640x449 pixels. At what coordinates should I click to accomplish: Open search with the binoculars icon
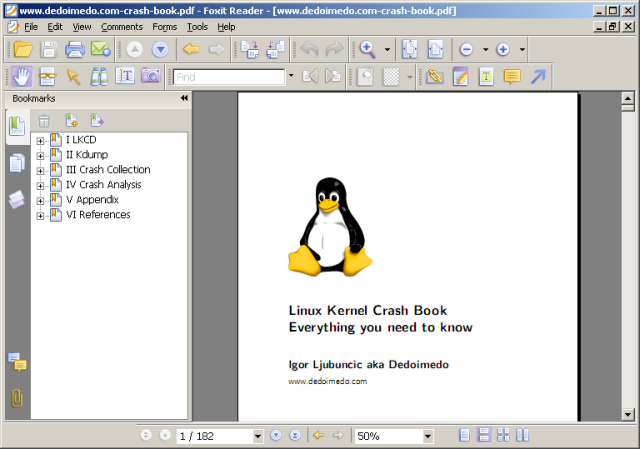point(99,76)
